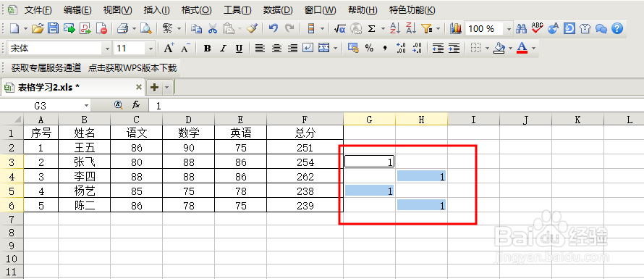Screen dimensions: 644x279
Task: Decrease font size with A- icon
Action: click(x=185, y=48)
